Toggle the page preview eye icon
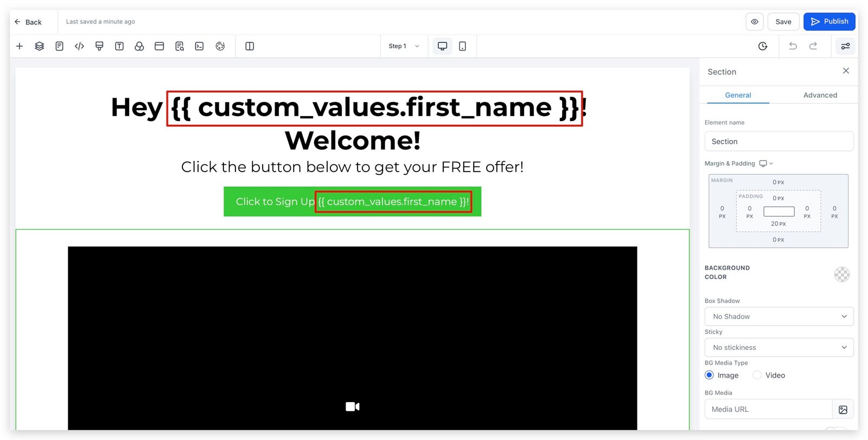868x440 pixels. click(755, 22)
